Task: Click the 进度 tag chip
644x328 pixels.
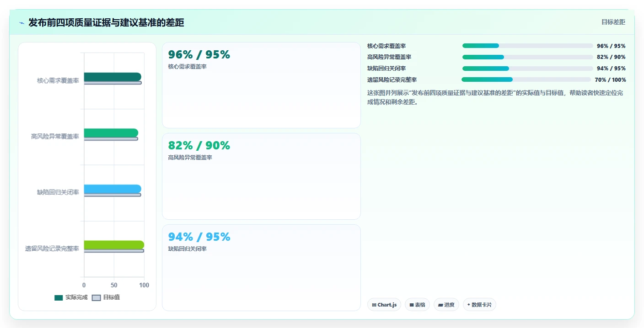Action: [446, 305]
